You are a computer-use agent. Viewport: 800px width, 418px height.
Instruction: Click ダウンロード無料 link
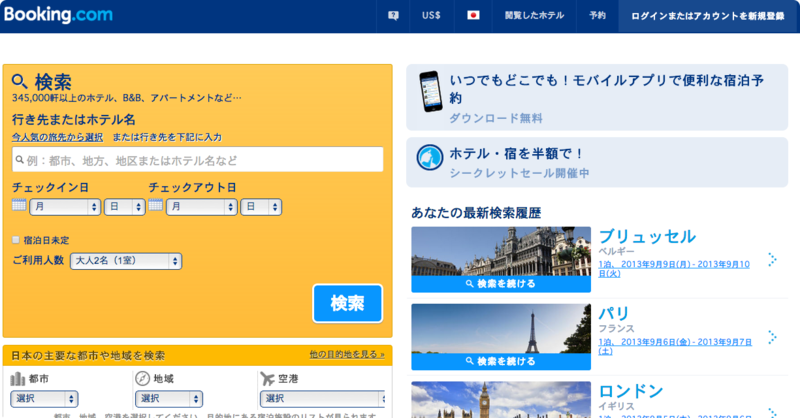[x=496, y=118]
